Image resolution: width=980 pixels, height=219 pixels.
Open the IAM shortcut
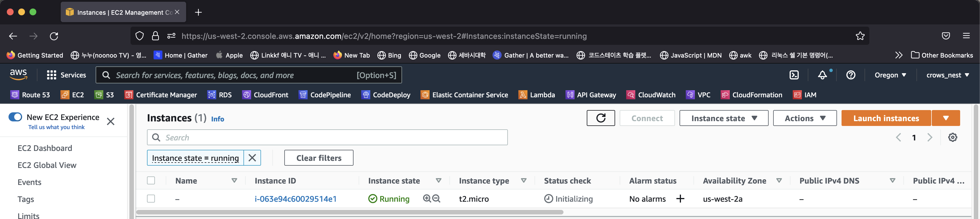[805, 95]
